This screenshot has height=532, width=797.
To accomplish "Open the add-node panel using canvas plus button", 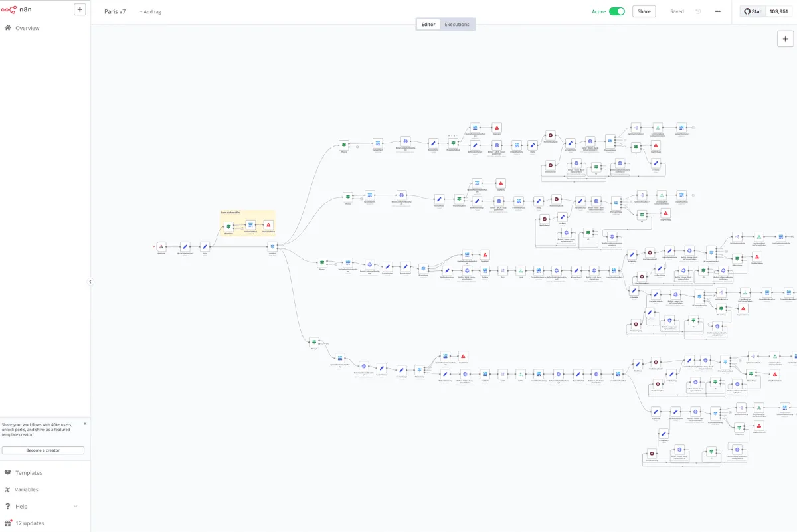I will (x=785, y=39).
